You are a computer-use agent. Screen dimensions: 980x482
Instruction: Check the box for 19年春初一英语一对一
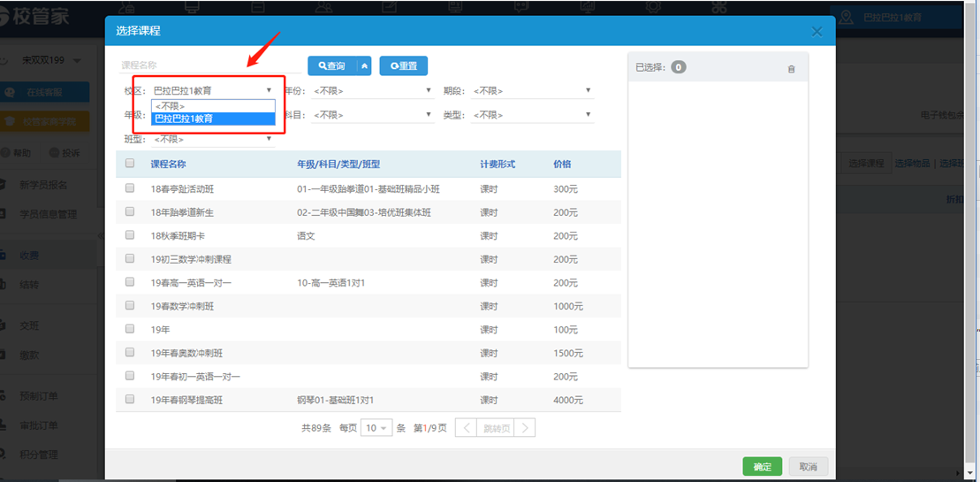[x=130, y=376]
